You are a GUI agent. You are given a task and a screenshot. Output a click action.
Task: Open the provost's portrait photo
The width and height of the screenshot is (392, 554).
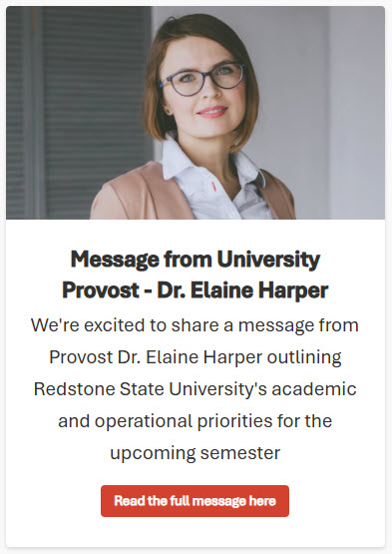[196, 113]
